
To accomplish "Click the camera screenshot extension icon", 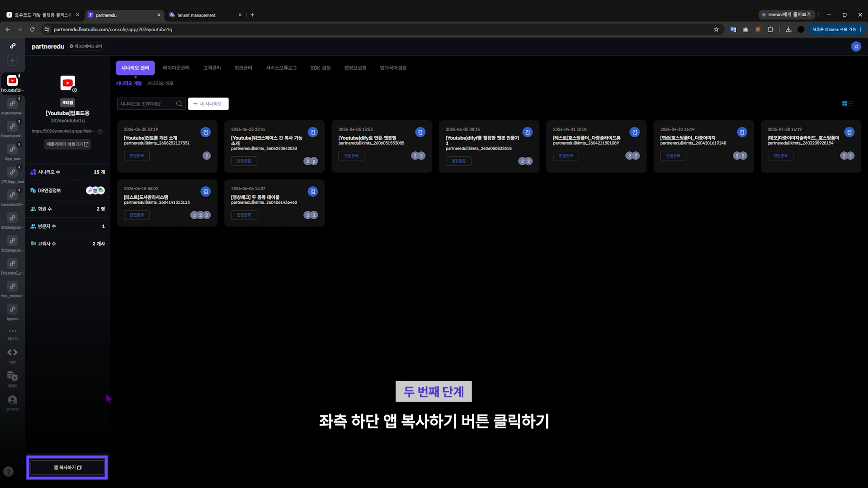I will pos(745,29).
